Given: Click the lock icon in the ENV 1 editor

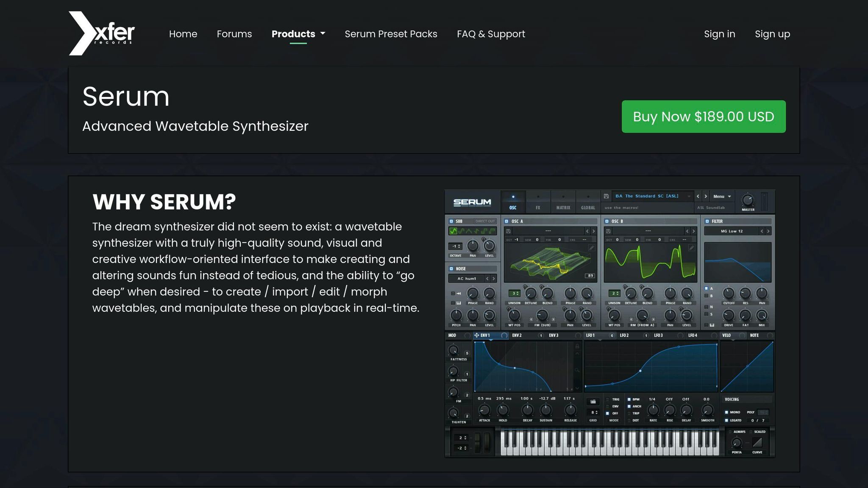Looking at the screenshot, I should pos(577,346).
